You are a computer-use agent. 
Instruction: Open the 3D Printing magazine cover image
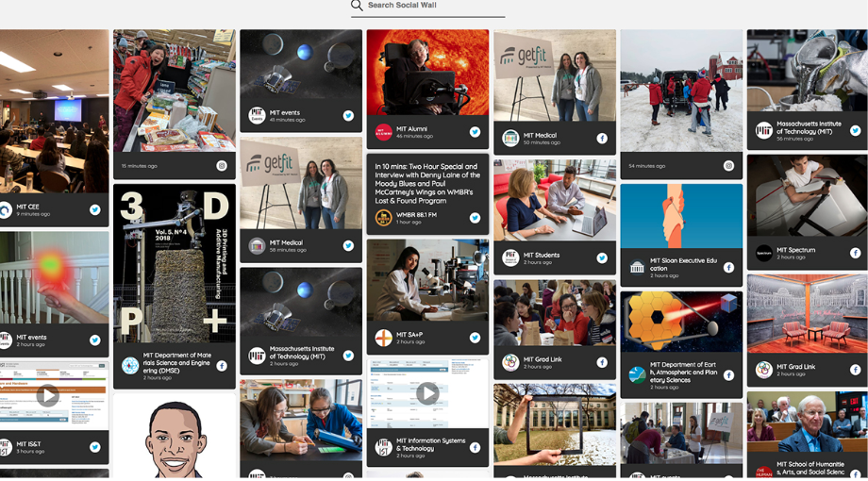click(x=175, y=263)
